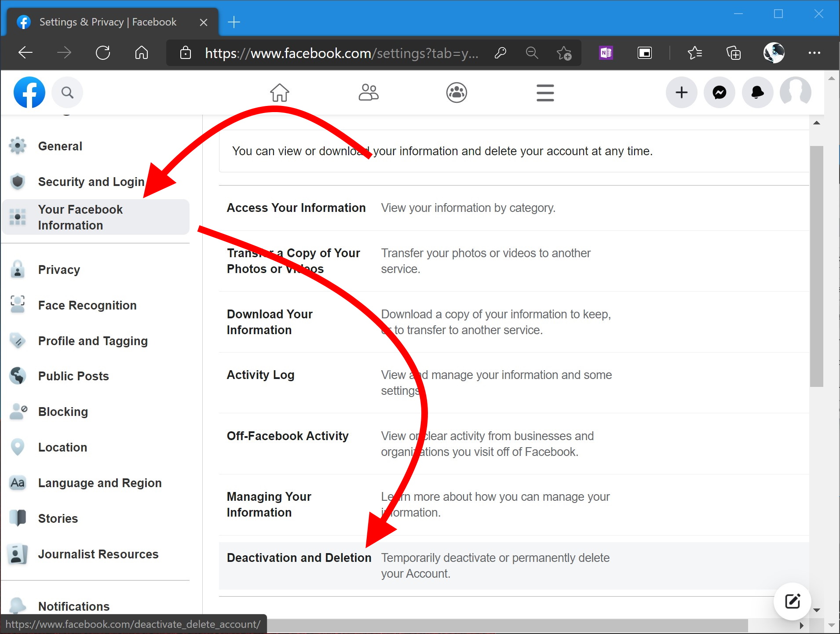Click the Create plus button
840x634 pixels.
coord(681,92)
